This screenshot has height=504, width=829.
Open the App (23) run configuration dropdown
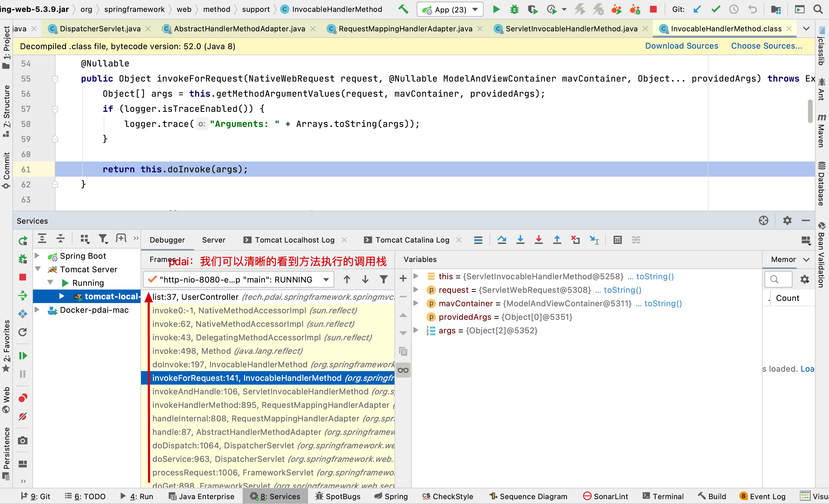pyautogui.click(x=450, y=9)
